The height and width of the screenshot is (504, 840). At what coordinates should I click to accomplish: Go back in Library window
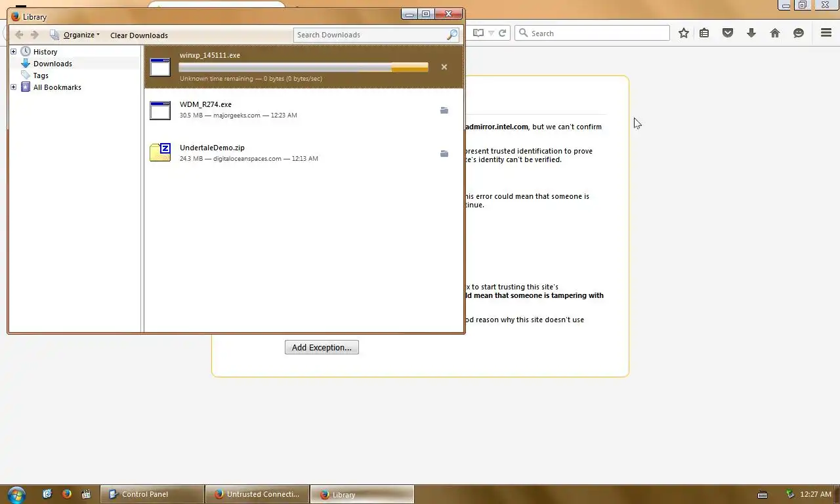pyautogui.click(x=19, y=35)
